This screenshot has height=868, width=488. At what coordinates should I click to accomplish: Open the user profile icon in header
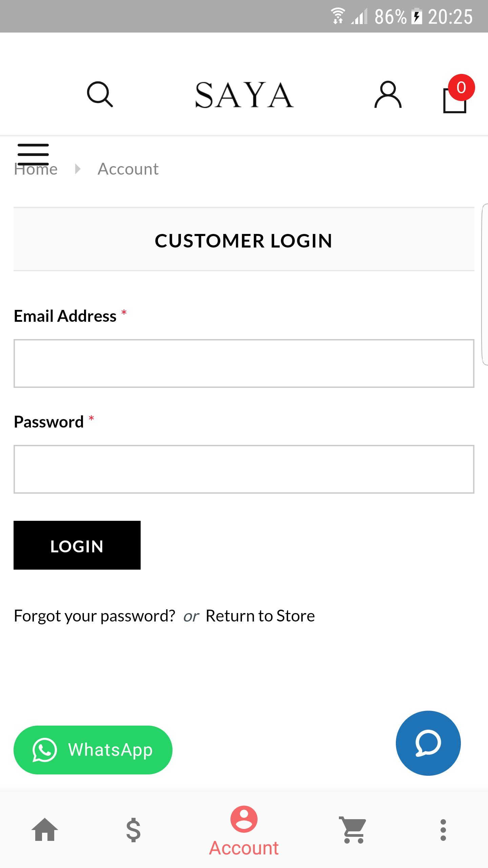pos(388,95)
